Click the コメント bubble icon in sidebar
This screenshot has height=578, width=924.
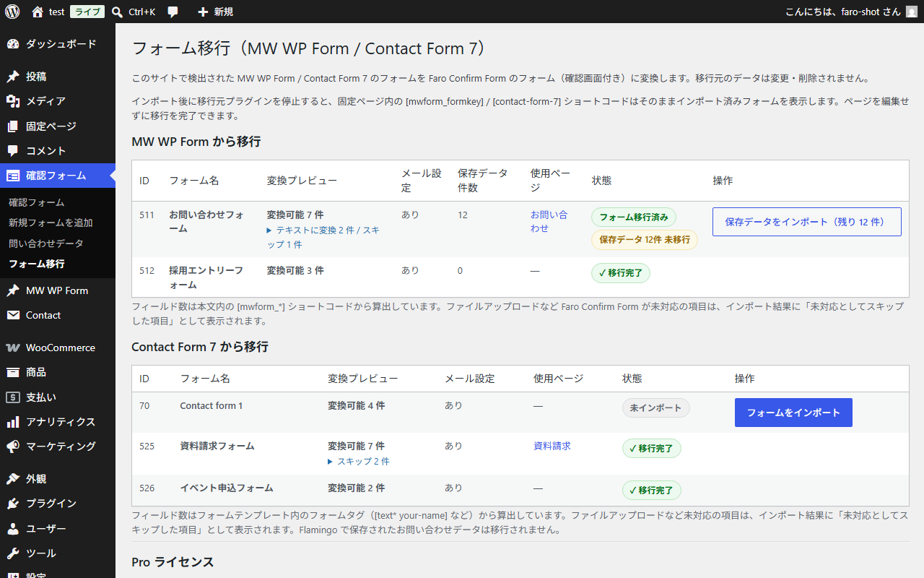point(13,151)
